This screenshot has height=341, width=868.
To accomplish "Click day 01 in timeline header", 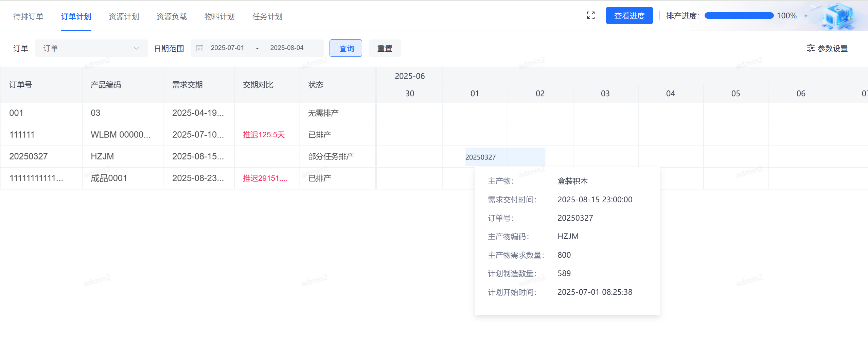I will (x=475, y=93).
